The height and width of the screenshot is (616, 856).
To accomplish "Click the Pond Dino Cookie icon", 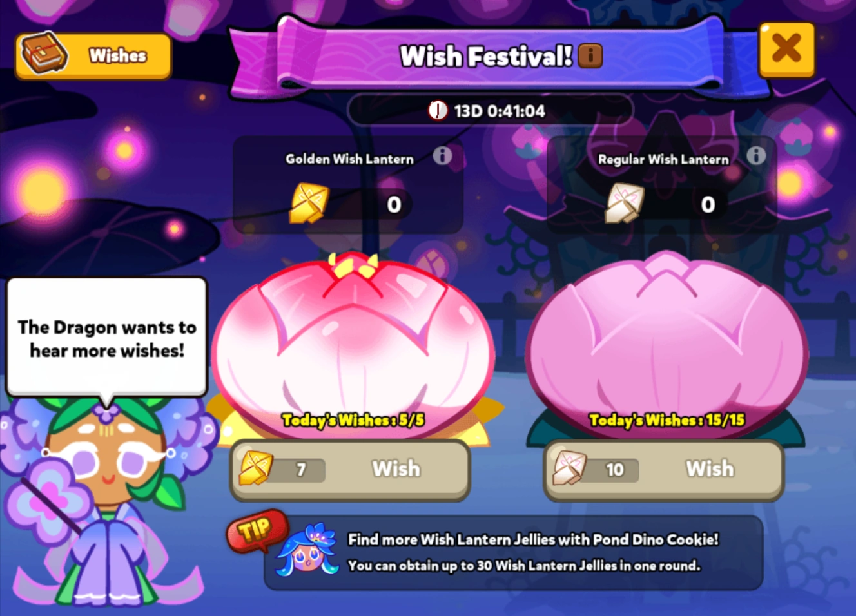I will coord(307,551).
